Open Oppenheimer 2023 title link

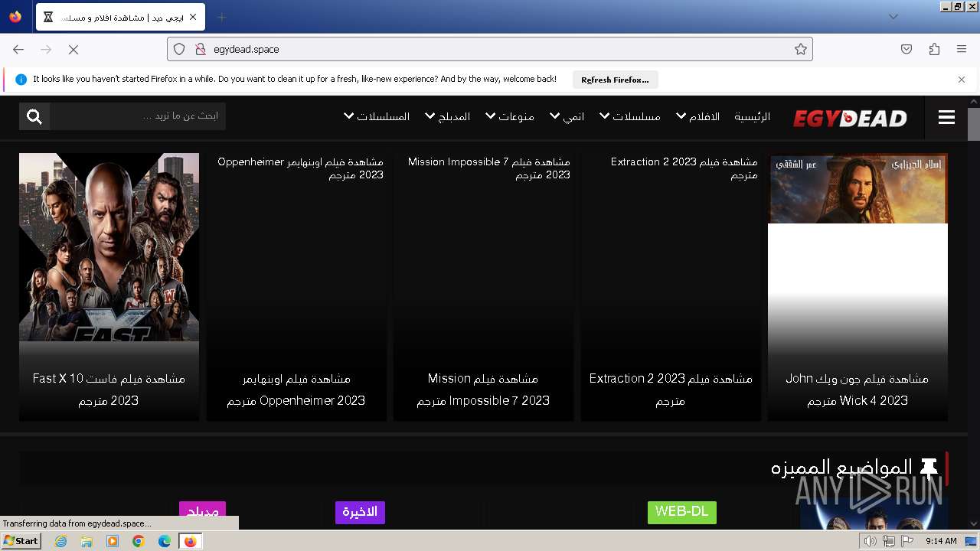point(300,168)
